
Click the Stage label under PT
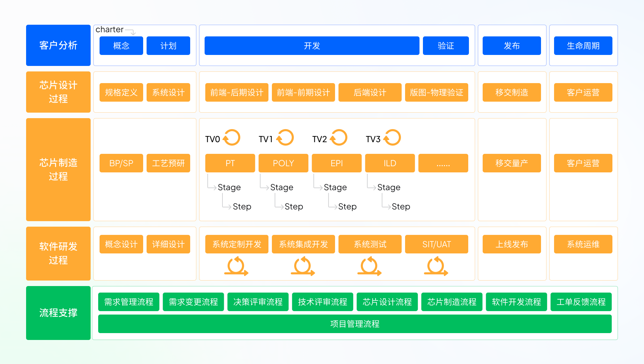point(229,187)
